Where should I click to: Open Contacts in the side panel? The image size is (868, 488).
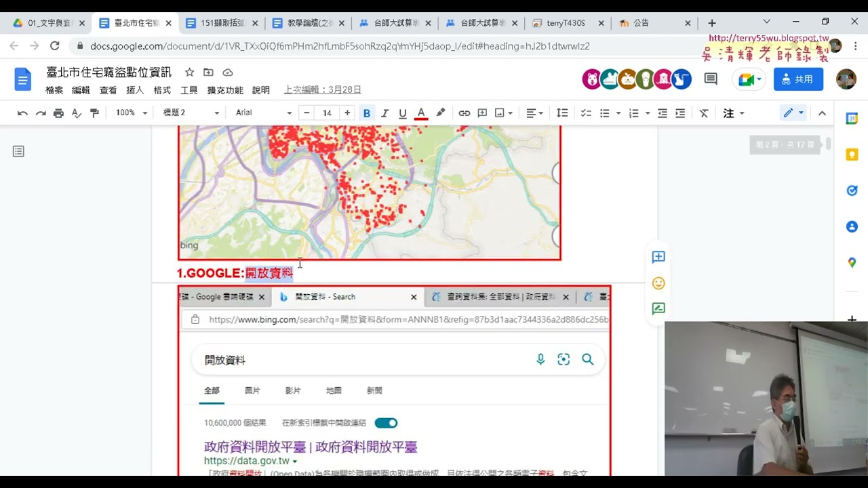[x=852, y=226]
